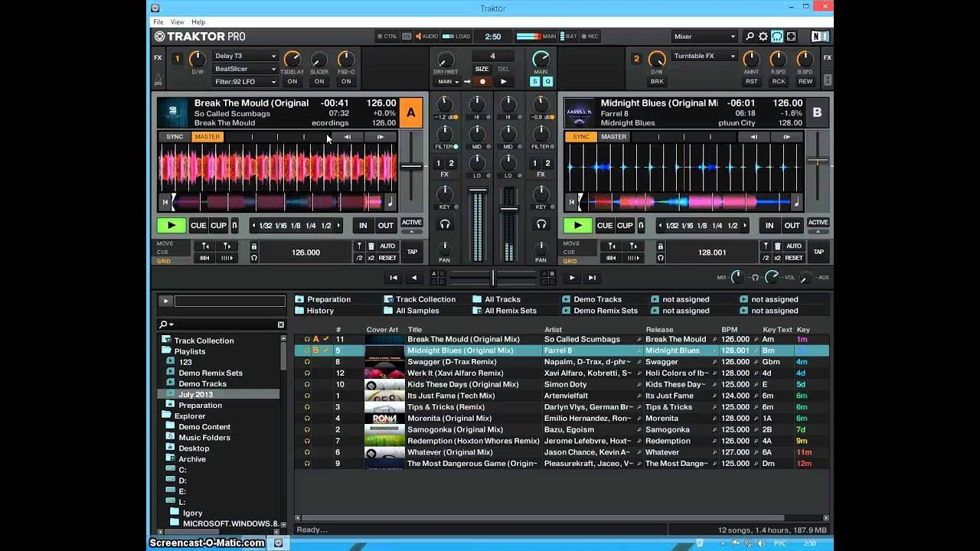The width and height of the screenshot is (980, 551).
Task: Lock the BPM with padlock icon on Deck B
Action: point(660,246)
